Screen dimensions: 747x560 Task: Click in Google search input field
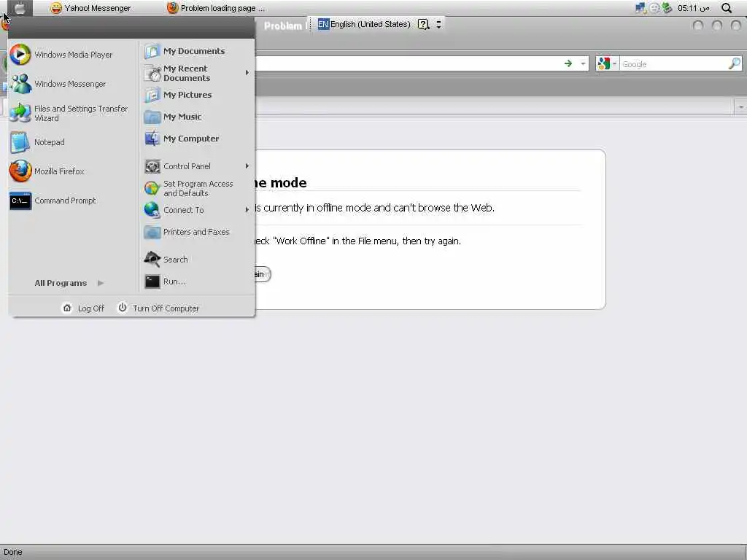click(x=673, y=64)
